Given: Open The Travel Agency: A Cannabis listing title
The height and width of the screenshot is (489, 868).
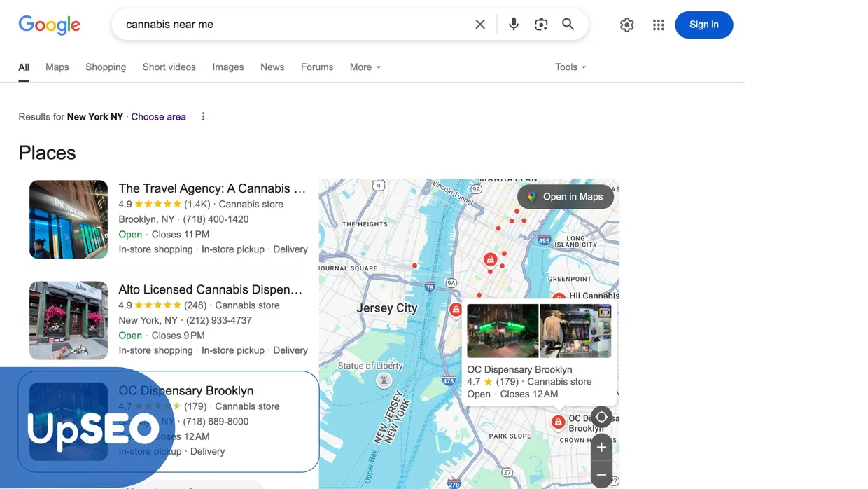Looking at the screenshot, I should 212,188.
